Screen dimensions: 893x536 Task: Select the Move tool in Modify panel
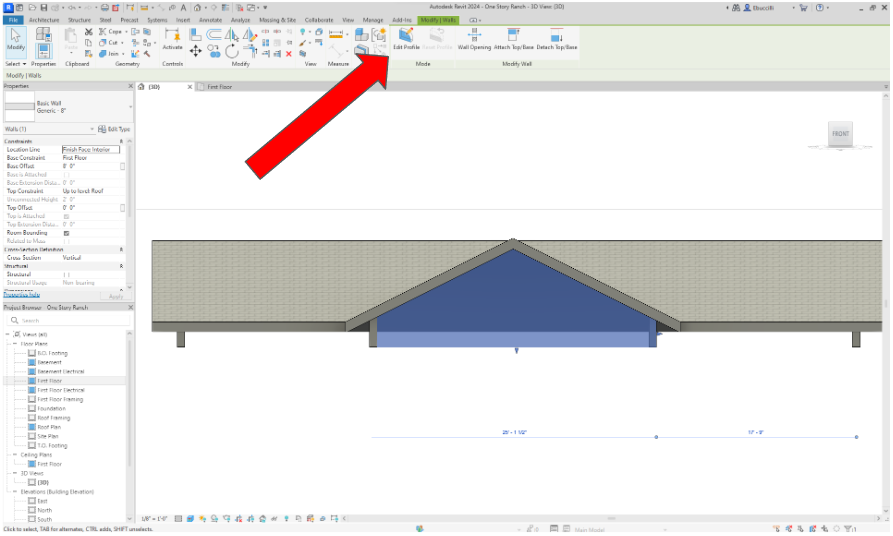[195, 52]
